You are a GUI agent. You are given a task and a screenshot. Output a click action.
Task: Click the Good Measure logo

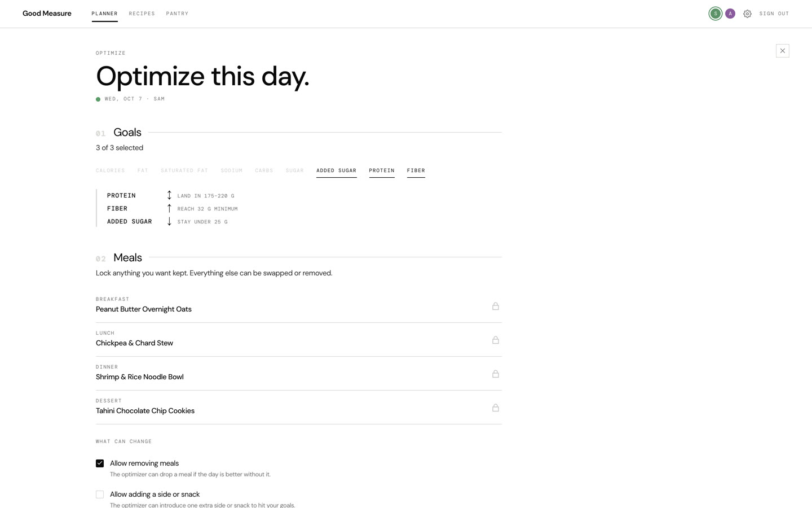click(x=47, y=14)
